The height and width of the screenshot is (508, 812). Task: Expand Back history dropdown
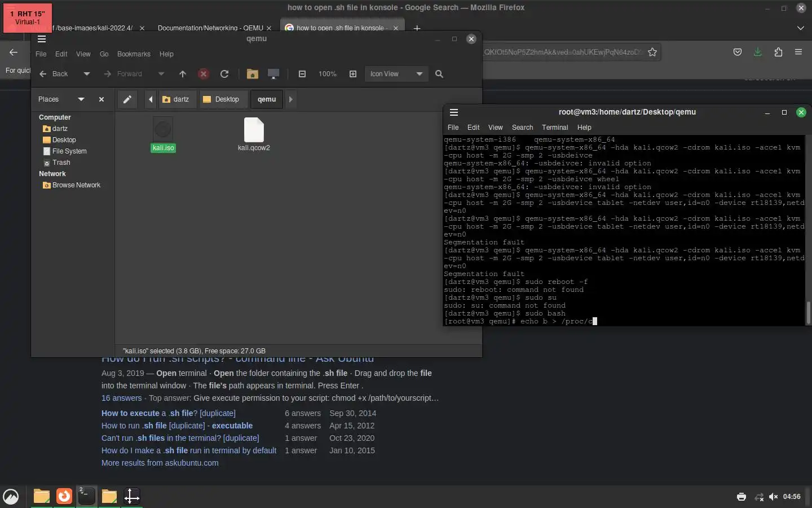[x=86, y=74]
